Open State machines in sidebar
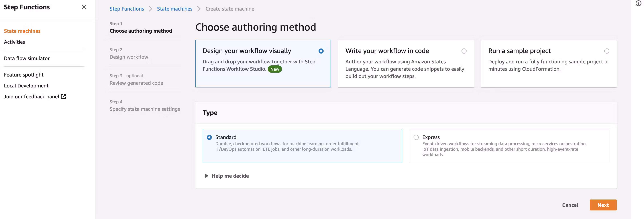Viewport: 644px width, 219px height. click(22, 31)
